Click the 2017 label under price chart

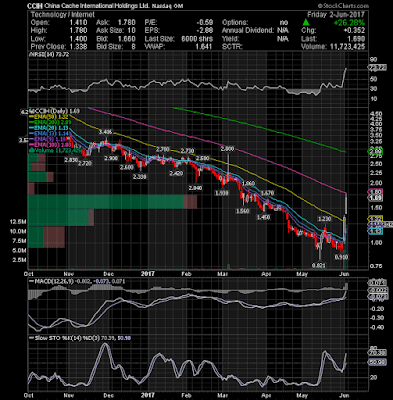(148, 274)
